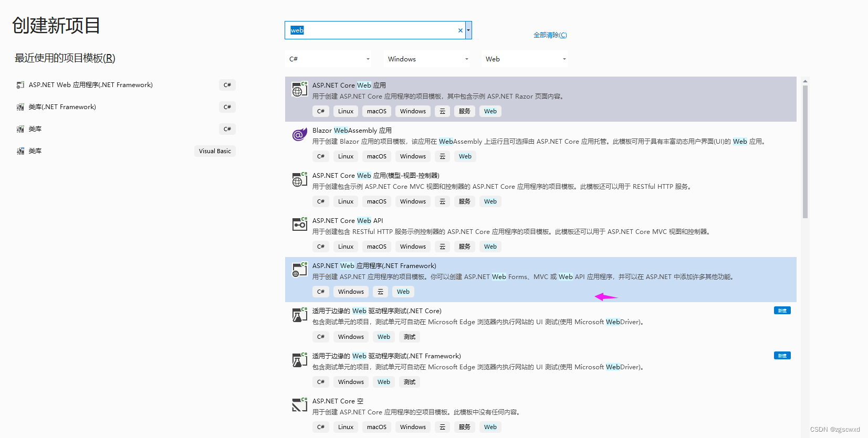
Task: Select the ASP.NET Core 空 template title
Action: [338, 401]
